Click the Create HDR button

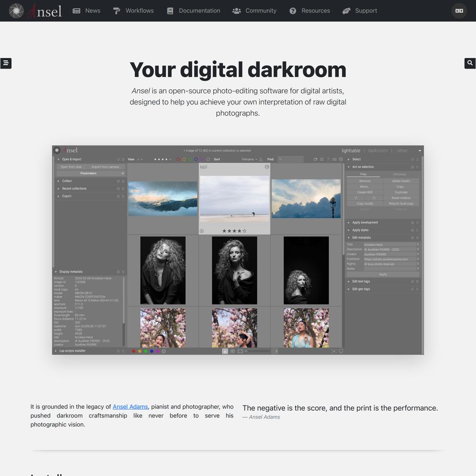(x=365, y=192)
